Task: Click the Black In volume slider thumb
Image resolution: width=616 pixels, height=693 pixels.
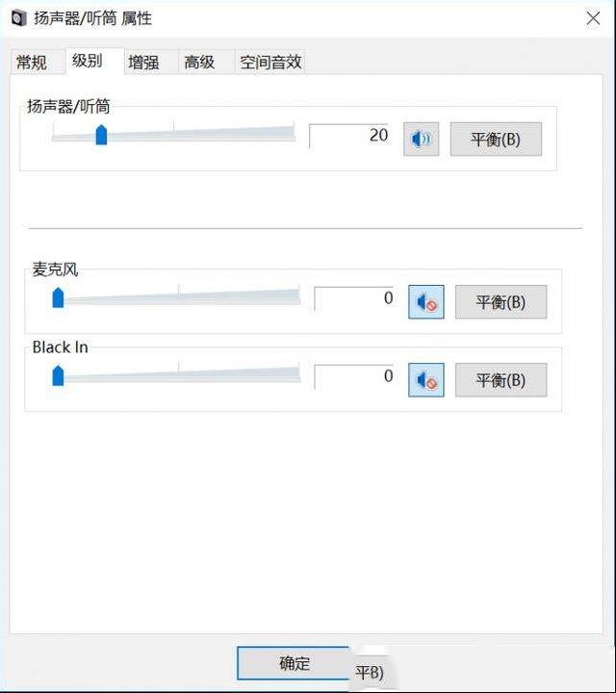Action: pyautogui.click(x=58, y=375)
